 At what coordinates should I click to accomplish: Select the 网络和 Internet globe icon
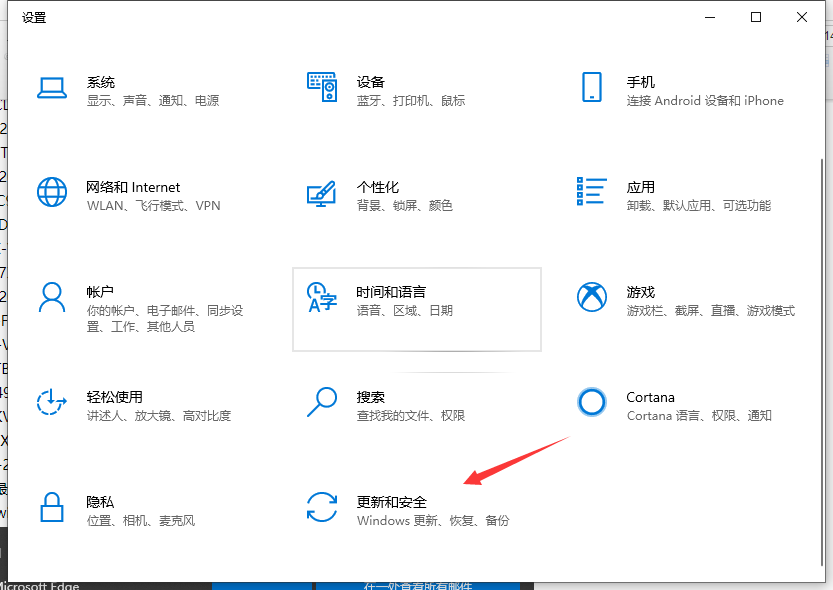(51, 192)
